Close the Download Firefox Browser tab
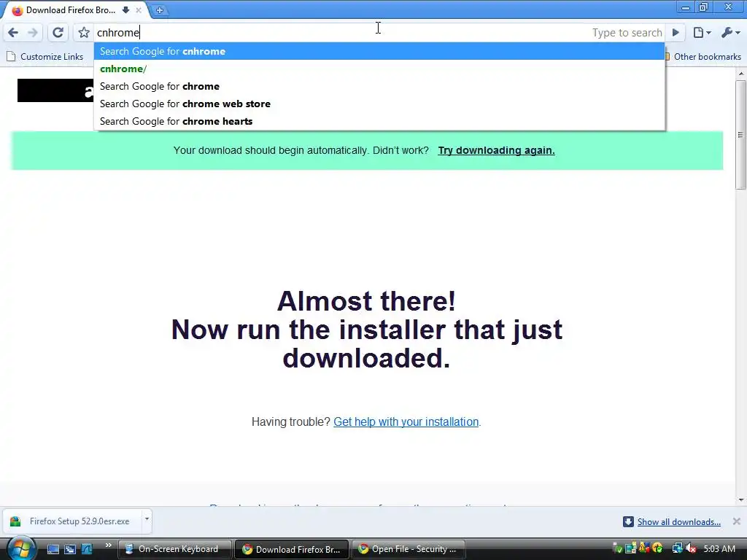 click(139, 10)
